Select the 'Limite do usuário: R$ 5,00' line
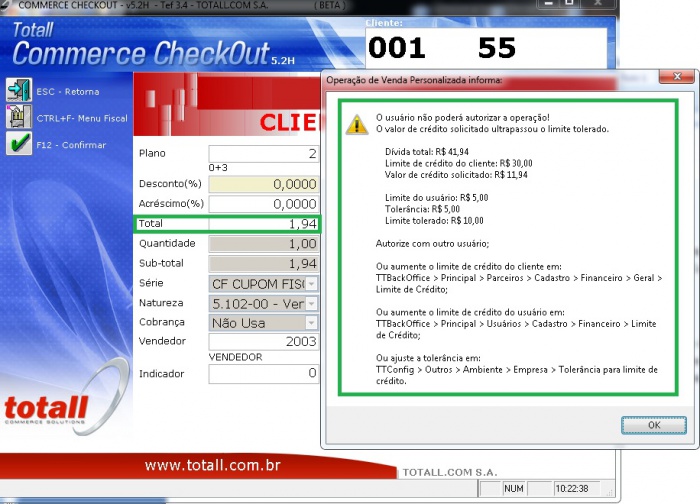 pos(436,198)
